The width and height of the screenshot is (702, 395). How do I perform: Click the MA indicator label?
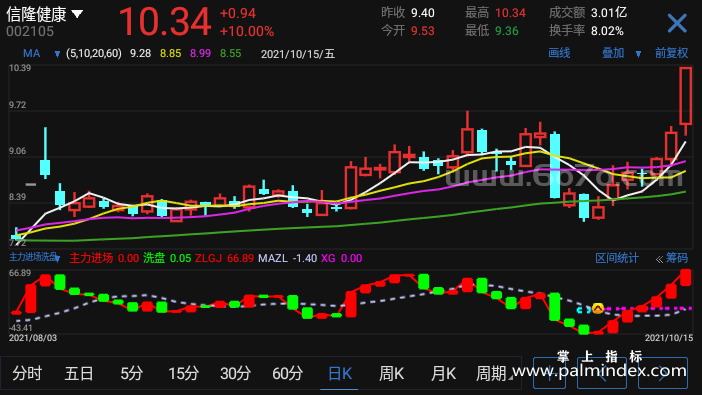[31, 54]
